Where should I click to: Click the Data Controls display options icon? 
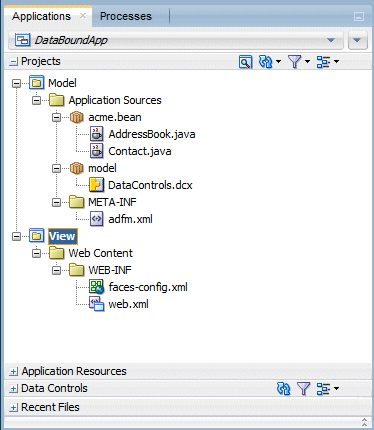click(323, 389)
